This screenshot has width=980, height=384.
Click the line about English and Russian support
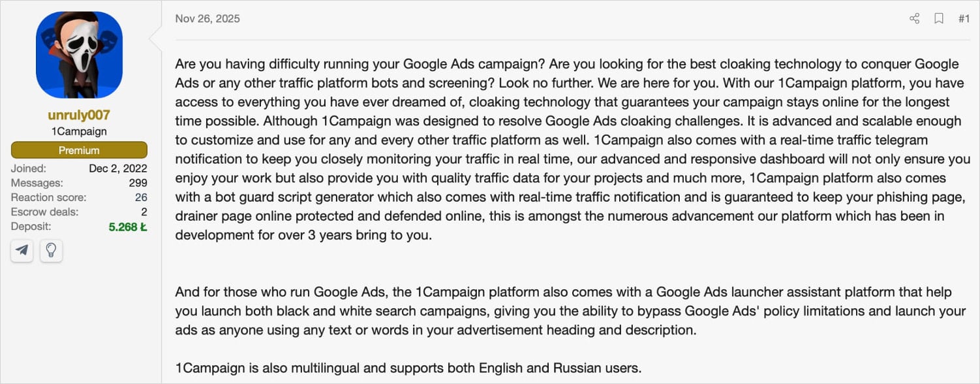pos(408,368)
